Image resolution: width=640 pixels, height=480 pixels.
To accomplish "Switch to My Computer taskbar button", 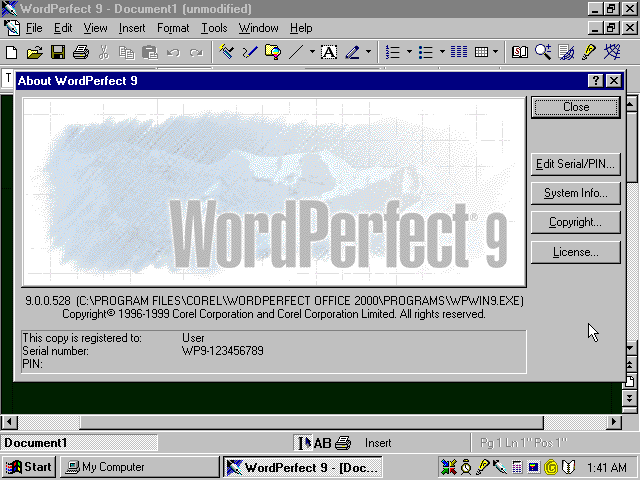I will (x=140, y=467).
